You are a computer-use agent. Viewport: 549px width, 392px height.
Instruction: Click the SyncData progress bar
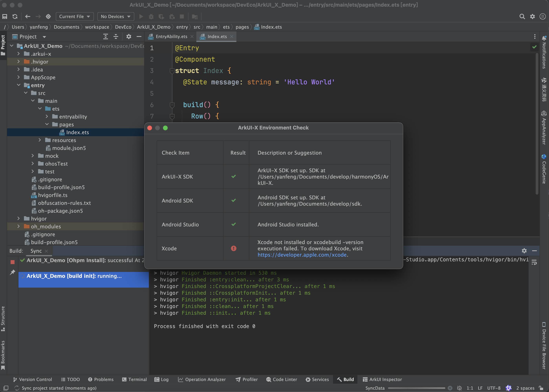pos(417,388)
